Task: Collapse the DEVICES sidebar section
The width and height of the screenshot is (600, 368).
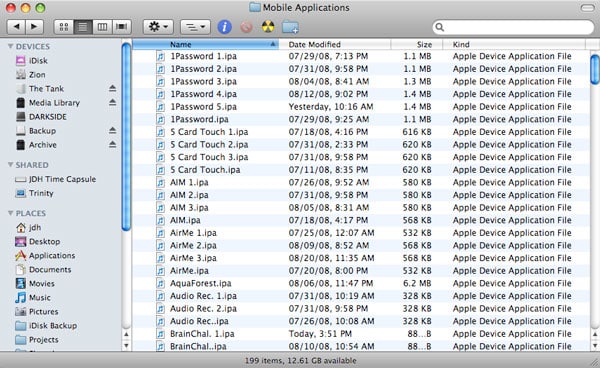Action: (x=10, y=46)
